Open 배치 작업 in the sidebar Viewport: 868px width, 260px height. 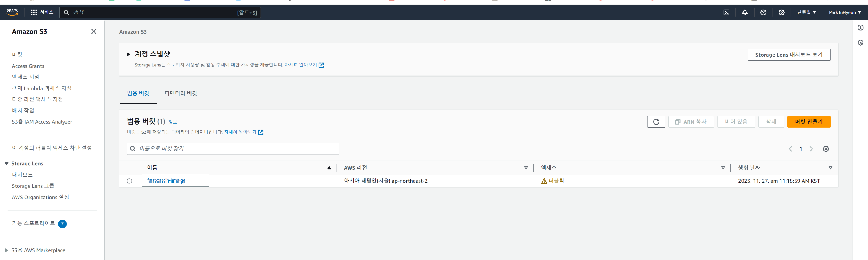pos(23,110)
